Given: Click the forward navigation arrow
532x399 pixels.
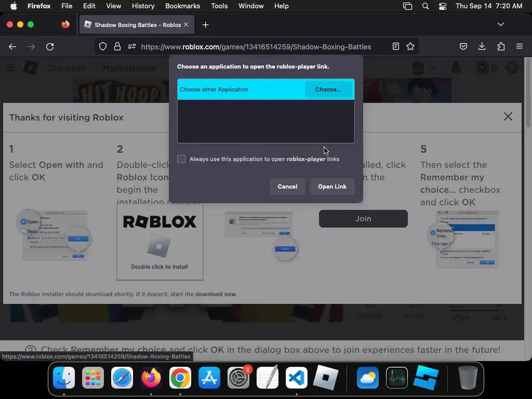Looking at the screenshot, I should [31, 46].
